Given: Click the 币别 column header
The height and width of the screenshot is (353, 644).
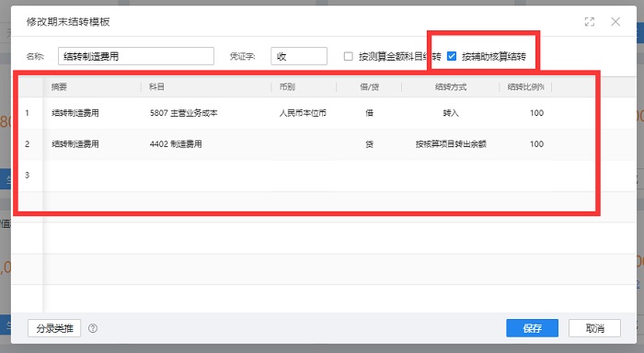Looking at the screenshot, I should [x=287, y=87].
